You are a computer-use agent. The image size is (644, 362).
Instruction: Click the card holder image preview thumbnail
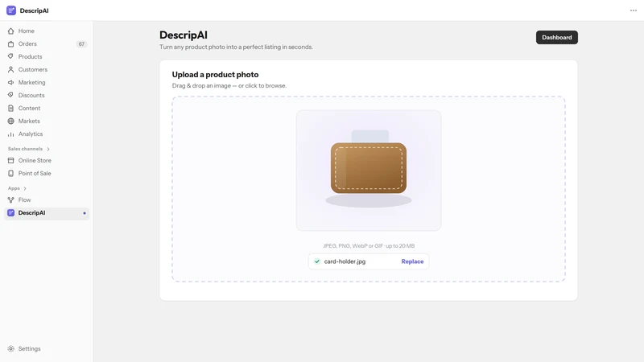coord(369,171)
